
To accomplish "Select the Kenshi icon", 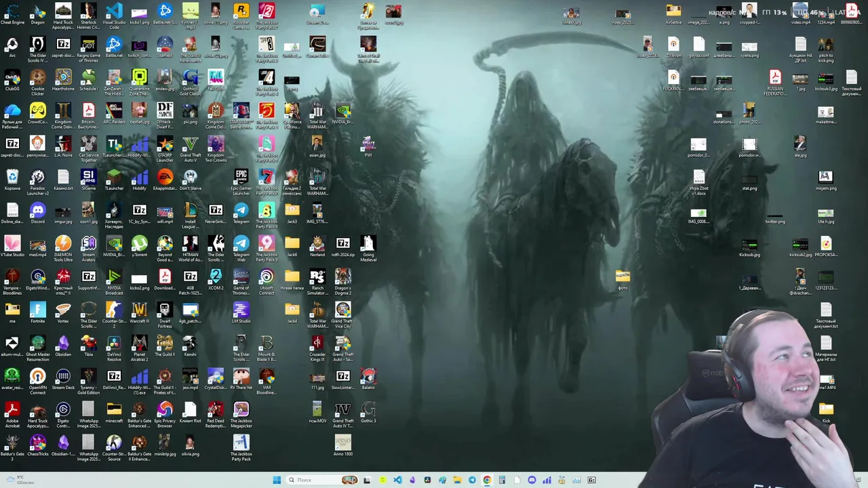I will (x=190, y=346).
